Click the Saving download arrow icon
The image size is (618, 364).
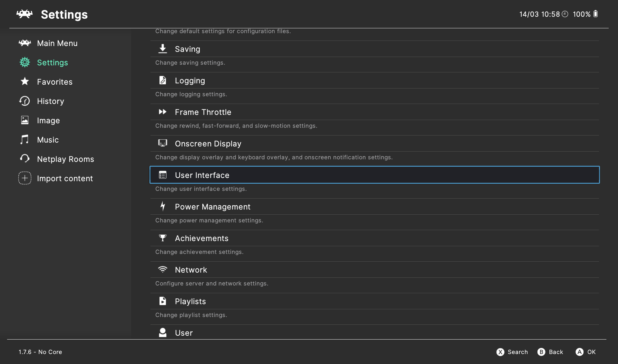coord(163,49)
